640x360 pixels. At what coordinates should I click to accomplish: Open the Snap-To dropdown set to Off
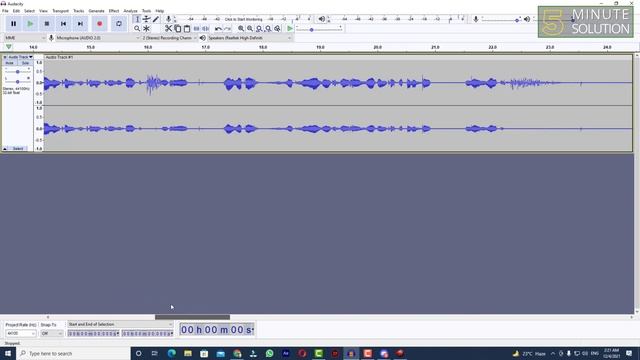[x=52, y=333]
